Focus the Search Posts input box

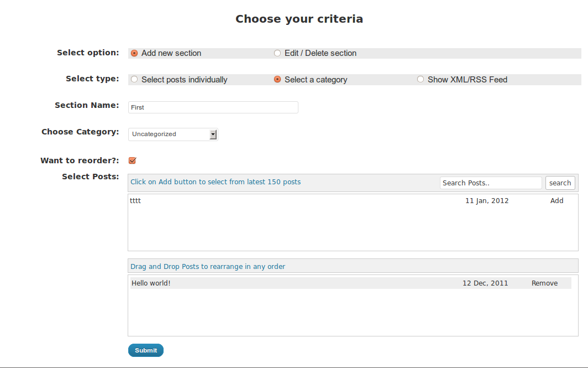point(491,183)
